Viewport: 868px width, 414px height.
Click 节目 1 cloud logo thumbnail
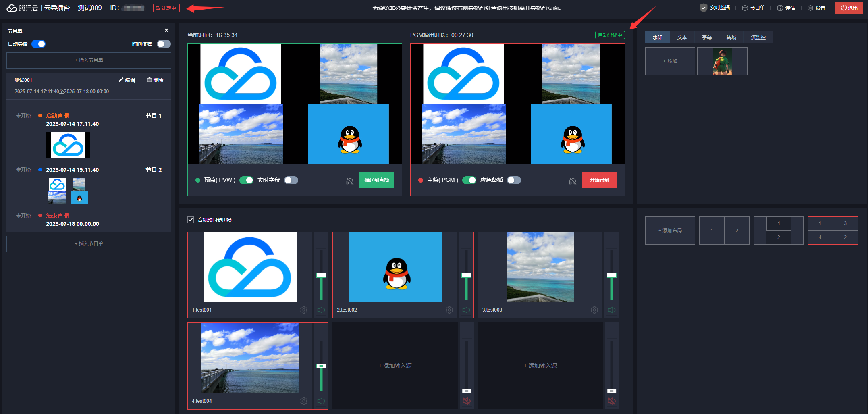(x=68, y=145)
